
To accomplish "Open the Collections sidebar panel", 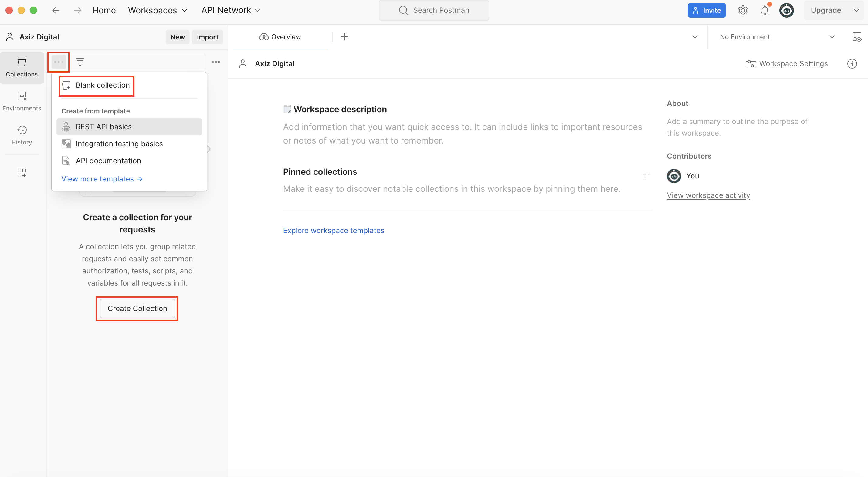I will coord(22,67).
